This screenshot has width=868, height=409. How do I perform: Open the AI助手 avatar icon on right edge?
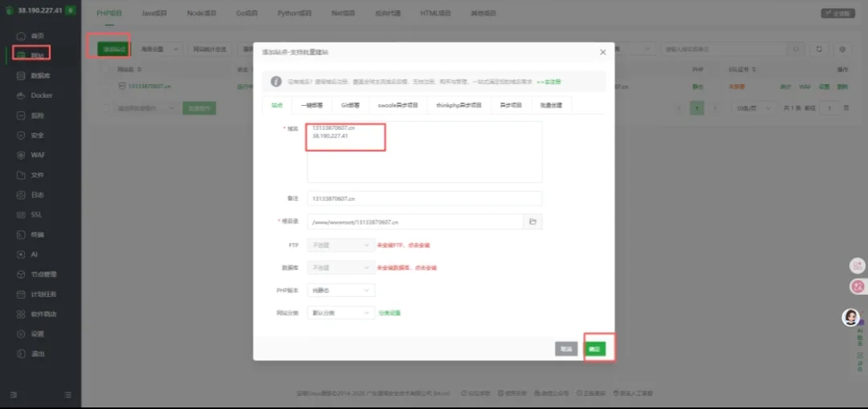850,317
